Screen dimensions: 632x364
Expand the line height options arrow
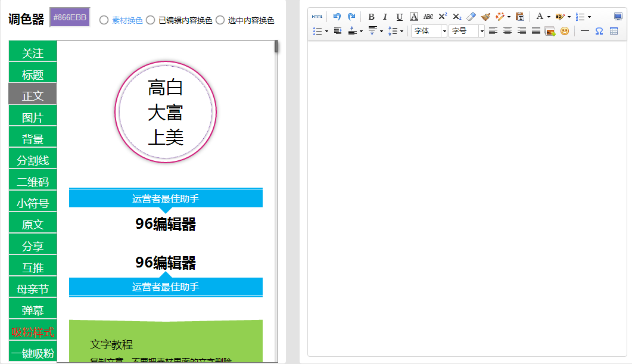pyautogui.click(x=401, y=32)
